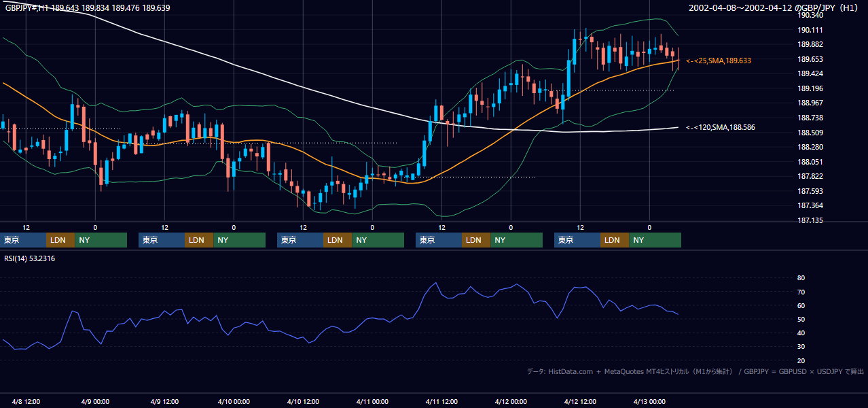Click the RSI 40 level label
The height and width of the screenshot is (408, 868).
(801, 333)
